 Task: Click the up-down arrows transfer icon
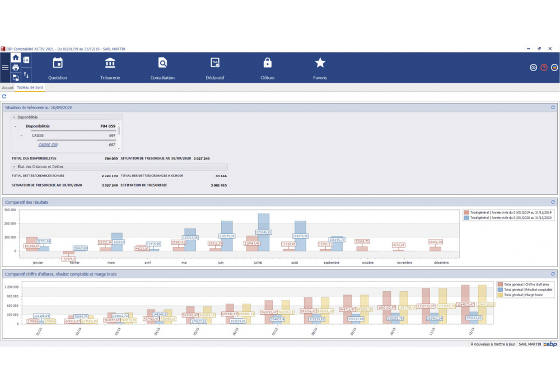pyautogui.click(x=26, y=75)
